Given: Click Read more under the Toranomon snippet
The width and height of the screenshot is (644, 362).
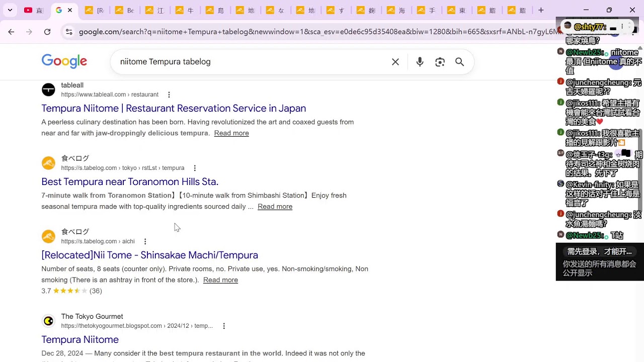Looking at the screenshot, I should click(x=275, y=207).
